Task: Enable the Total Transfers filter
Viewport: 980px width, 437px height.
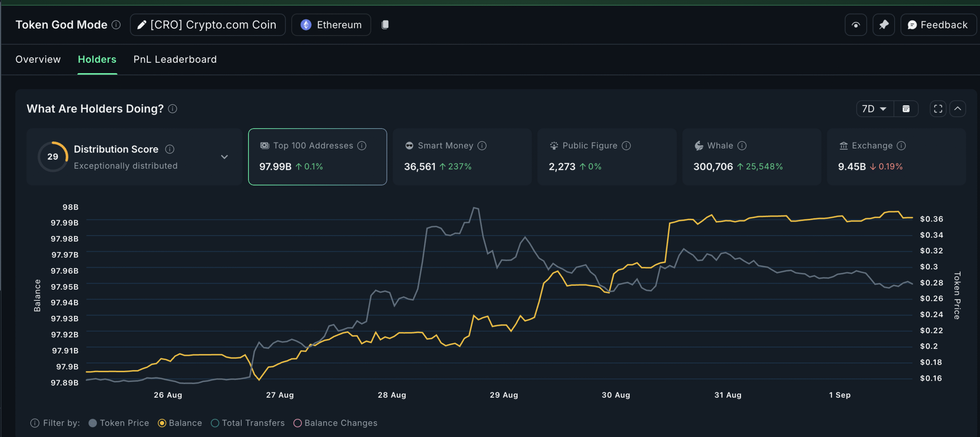Action: tap(215, 423)
